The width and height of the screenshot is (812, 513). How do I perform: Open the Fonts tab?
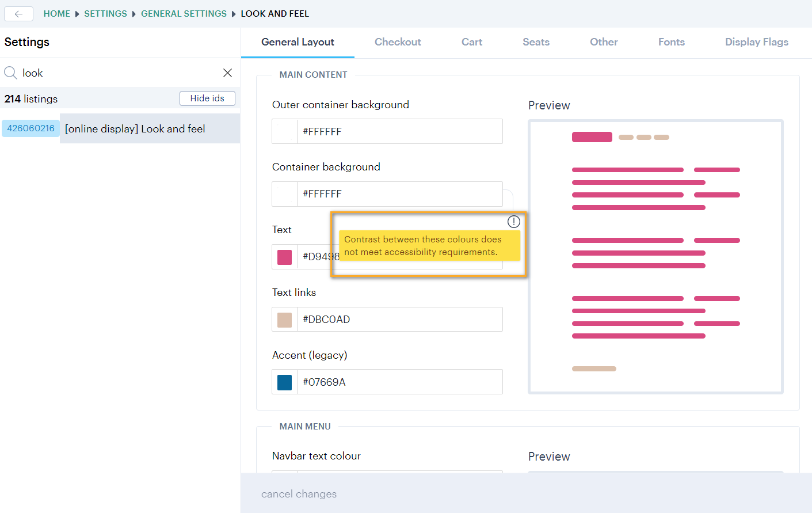671,41
